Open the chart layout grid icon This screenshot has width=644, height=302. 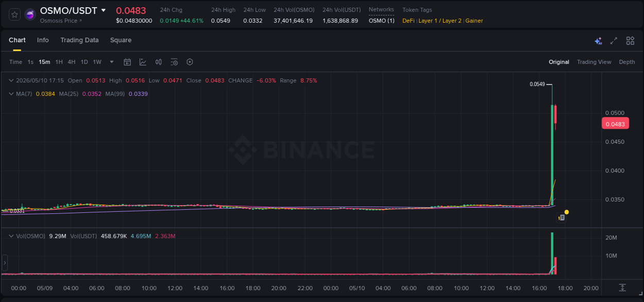630,41
